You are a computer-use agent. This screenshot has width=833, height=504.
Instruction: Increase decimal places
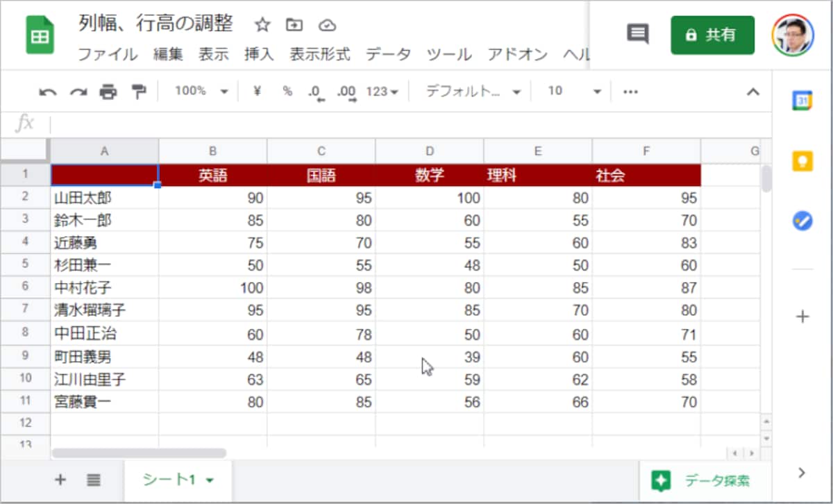click(x=346, y=92)
